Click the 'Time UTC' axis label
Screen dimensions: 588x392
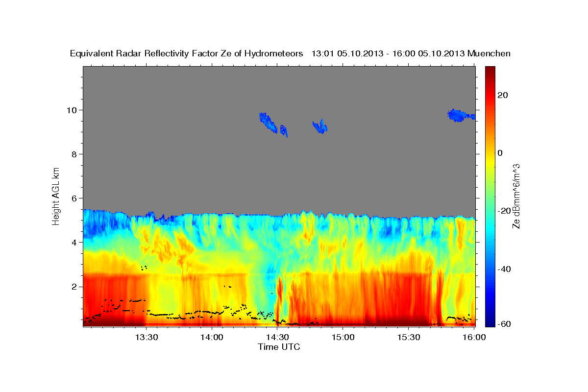279,347
